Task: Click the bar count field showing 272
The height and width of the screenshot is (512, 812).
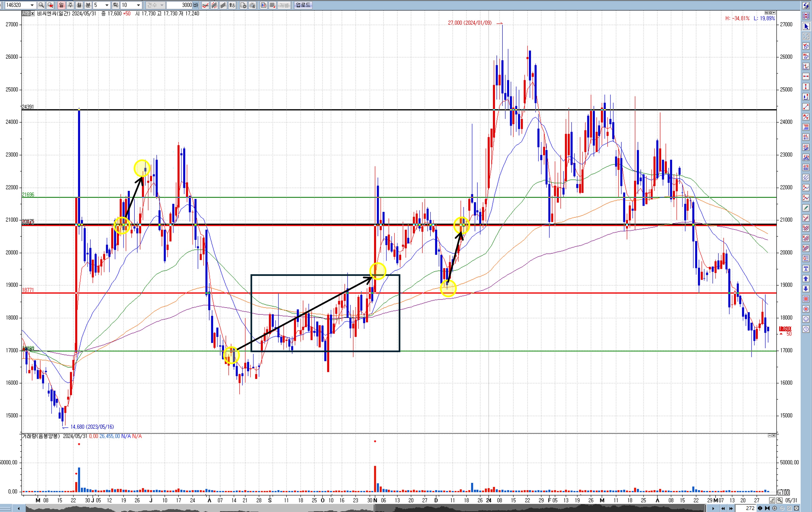Action: tap(746, 508)
